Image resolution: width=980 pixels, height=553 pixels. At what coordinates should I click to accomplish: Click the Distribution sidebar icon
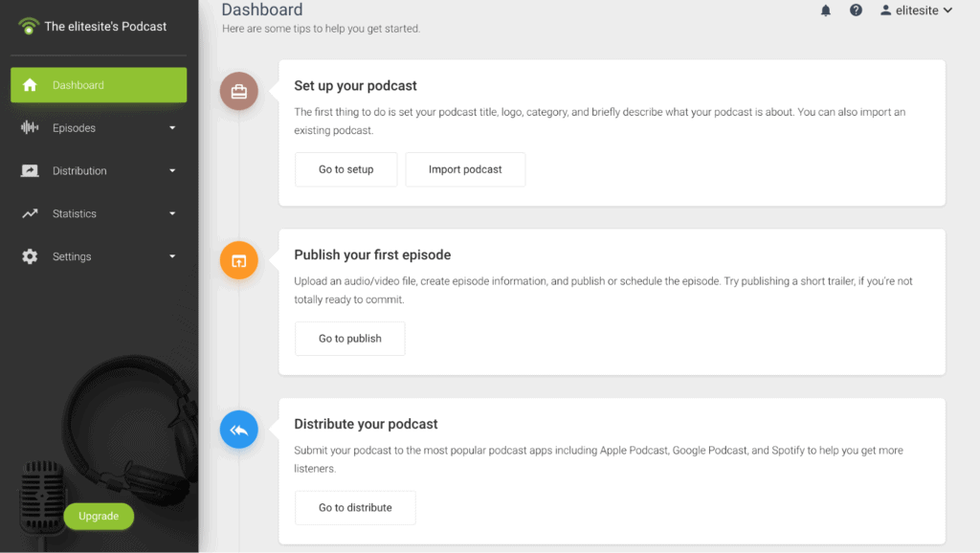click(x=27, y=170)
